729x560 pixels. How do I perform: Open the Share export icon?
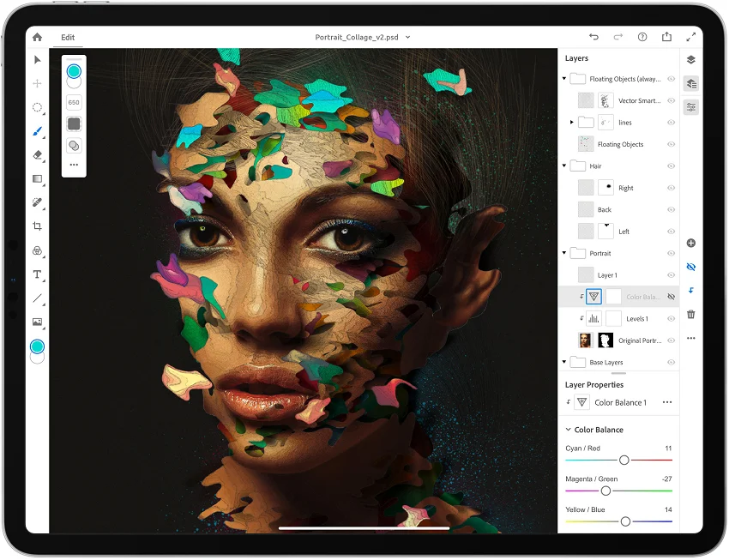(x=666, y=37)
